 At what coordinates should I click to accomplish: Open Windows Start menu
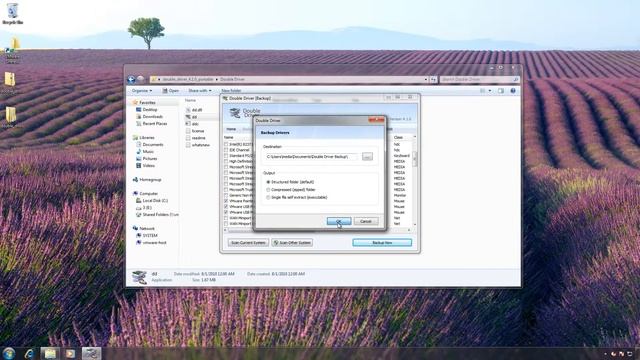pyautogui.click(x=9, y=353)
